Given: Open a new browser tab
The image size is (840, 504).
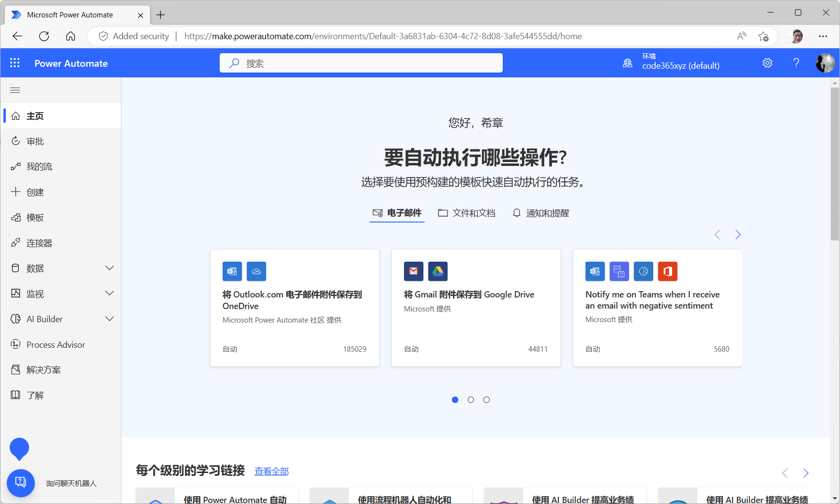Looking at the screenshot, I should [161, 15].
